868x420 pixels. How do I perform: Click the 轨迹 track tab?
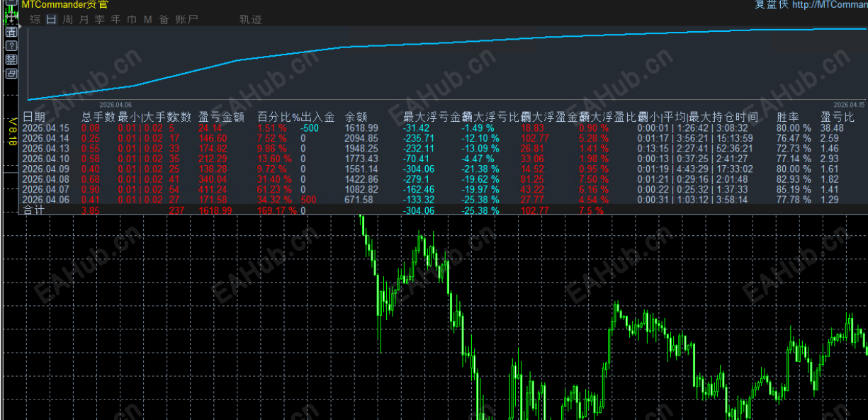(x=250, y=20)
